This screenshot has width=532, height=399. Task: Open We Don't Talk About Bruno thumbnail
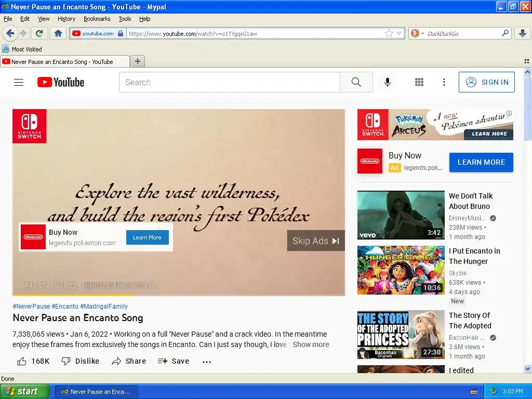(x=401, y=215)
